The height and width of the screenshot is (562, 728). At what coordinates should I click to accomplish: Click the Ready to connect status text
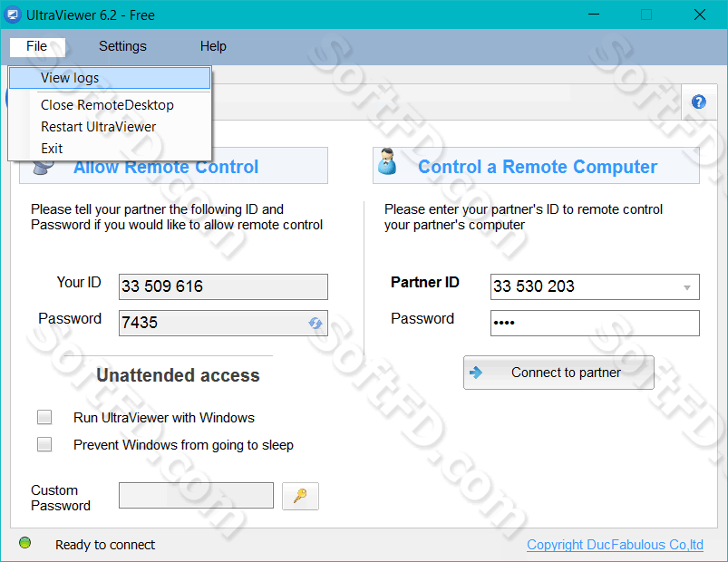[105, 545]
